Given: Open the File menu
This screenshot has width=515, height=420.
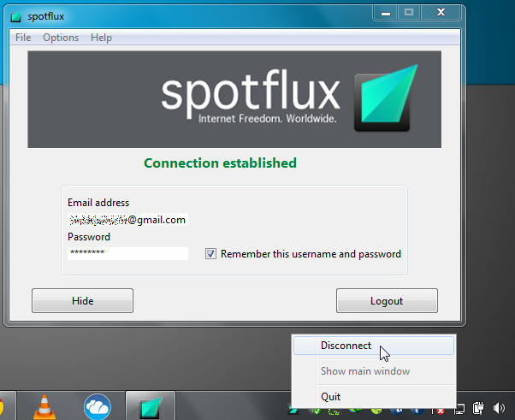Looking at the screenshot, I should pos(23,38).
